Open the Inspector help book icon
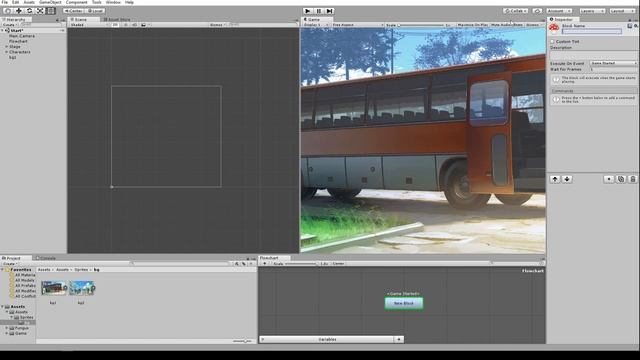The height and width of the screenshot is (360, 640). [x=629, y=26]
